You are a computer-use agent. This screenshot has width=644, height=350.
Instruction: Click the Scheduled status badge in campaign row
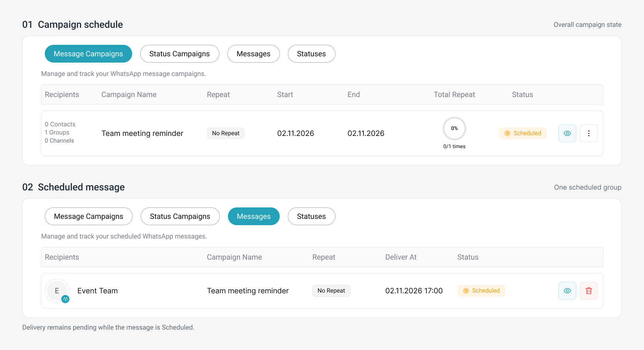coord(523,133)
